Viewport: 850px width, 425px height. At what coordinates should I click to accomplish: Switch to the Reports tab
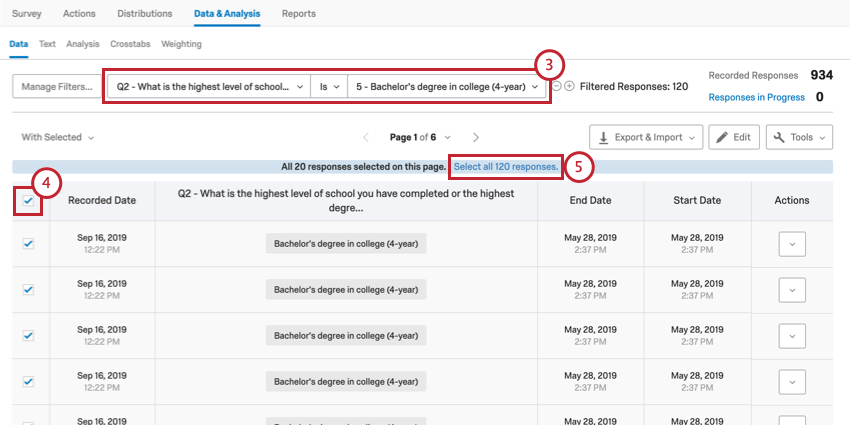pyautogui.click(x=298, y=14)
